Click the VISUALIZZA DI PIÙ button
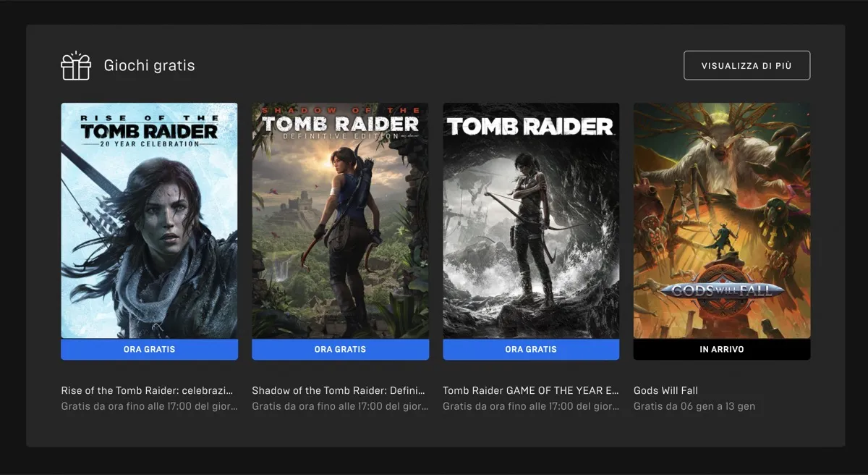Viewport: 868px width, 475px height. (746, 64)
